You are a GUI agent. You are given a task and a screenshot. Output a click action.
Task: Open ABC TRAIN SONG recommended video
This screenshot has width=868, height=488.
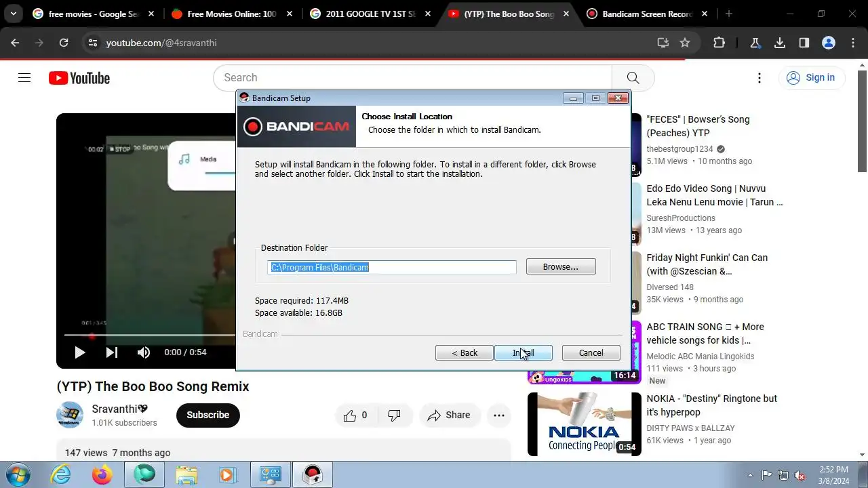pos(705,333)
